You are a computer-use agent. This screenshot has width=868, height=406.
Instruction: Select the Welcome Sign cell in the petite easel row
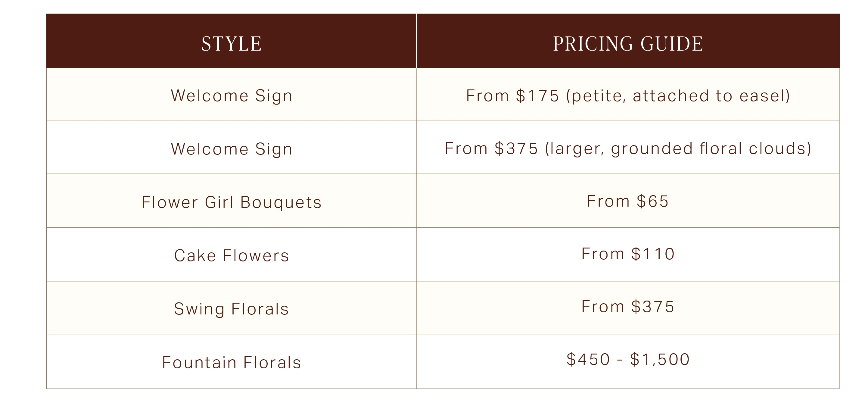click(232, 95)
